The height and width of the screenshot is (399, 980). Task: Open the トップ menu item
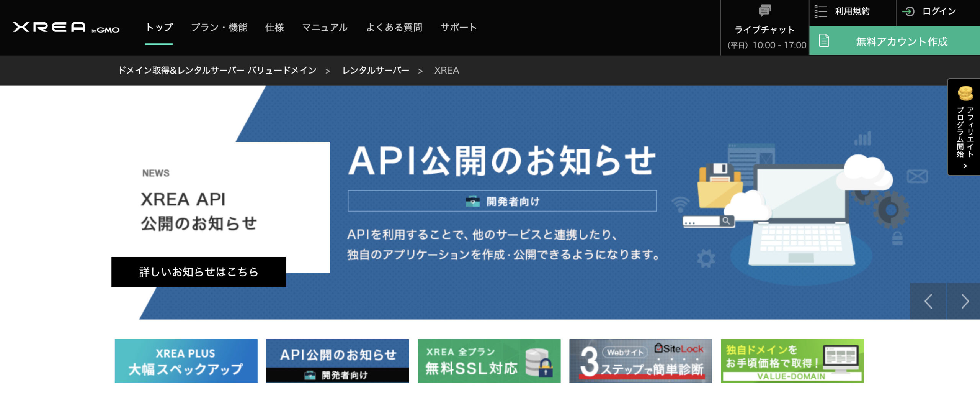coord(159,27)
